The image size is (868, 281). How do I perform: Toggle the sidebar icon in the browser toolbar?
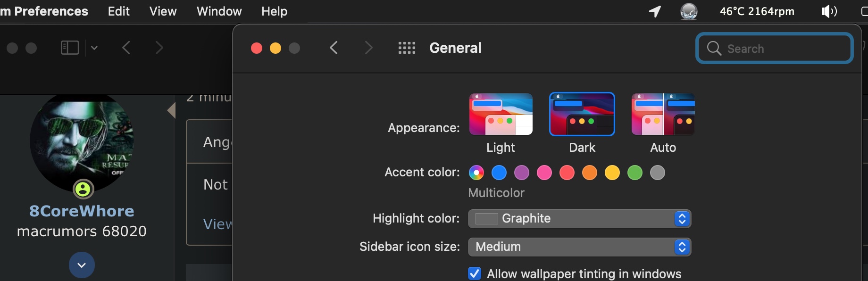point(70,48)
